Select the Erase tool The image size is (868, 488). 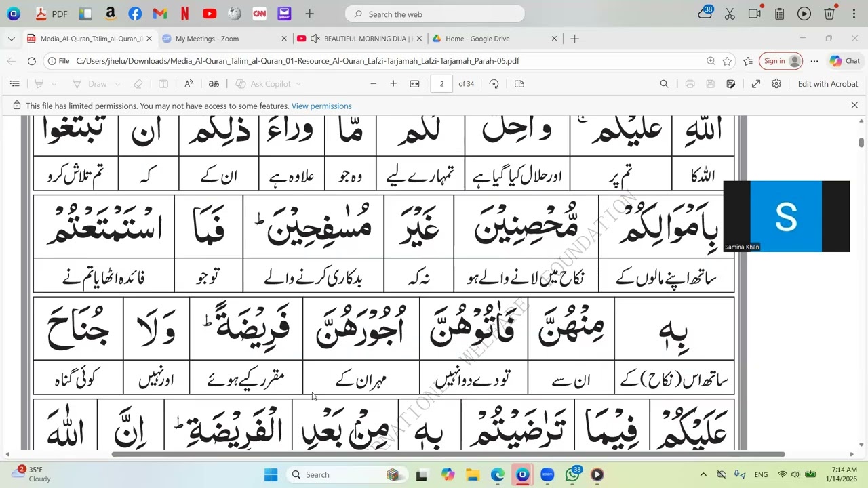[138, 84]
